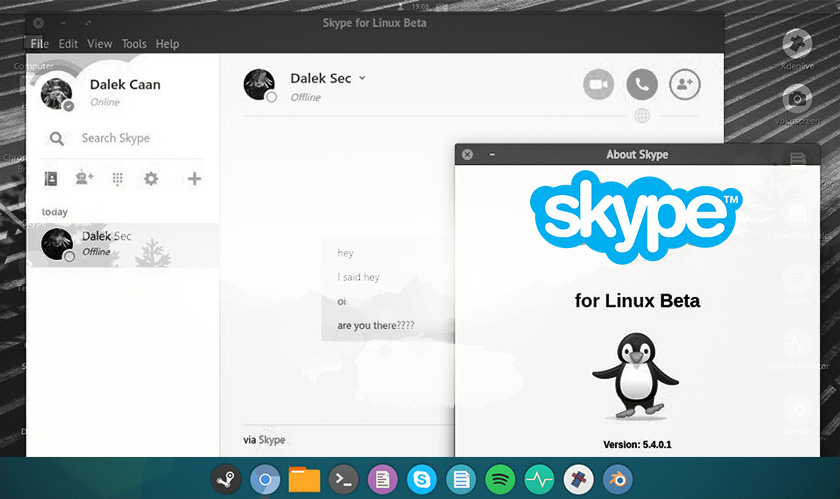Open the Edit menu
The width and height of the screenshot is (840, 499).
(68, 43)
